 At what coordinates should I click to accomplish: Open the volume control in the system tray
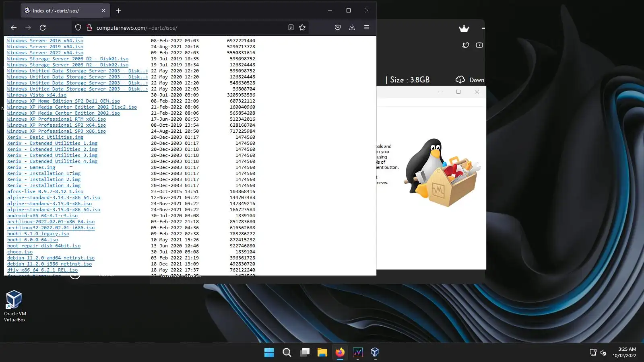[x=603, y=353]
